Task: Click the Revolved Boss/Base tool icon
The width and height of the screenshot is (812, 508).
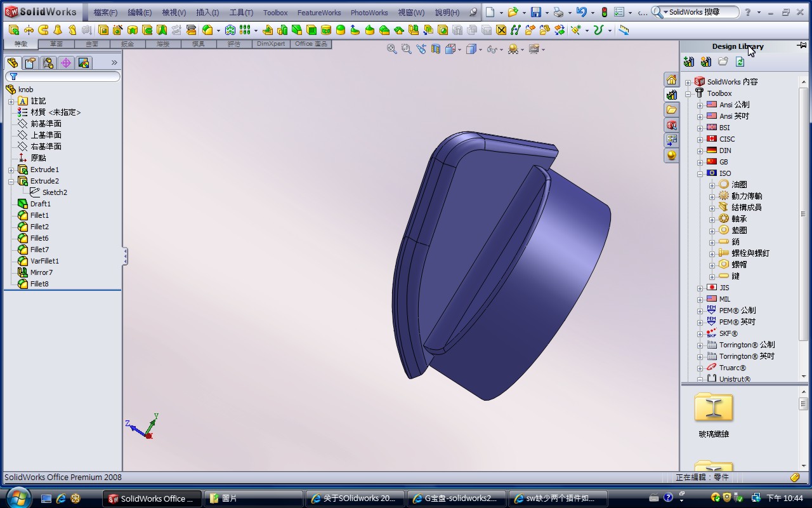Action: coord(29,30)
